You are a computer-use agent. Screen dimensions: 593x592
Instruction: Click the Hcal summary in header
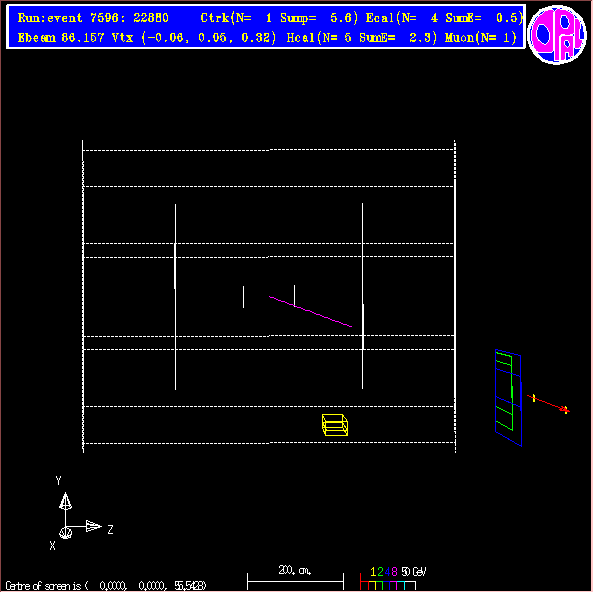[x=362, y=37]
